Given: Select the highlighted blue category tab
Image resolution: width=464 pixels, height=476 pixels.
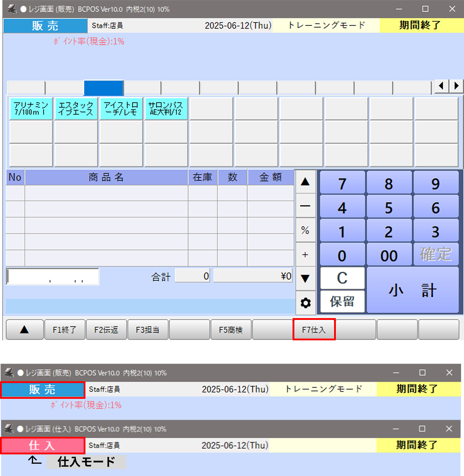Looking at the screenshot, I should 104,88.
